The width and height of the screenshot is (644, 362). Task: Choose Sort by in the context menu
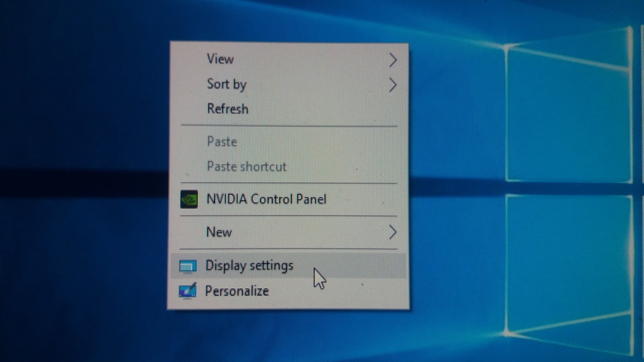point(290,84)
